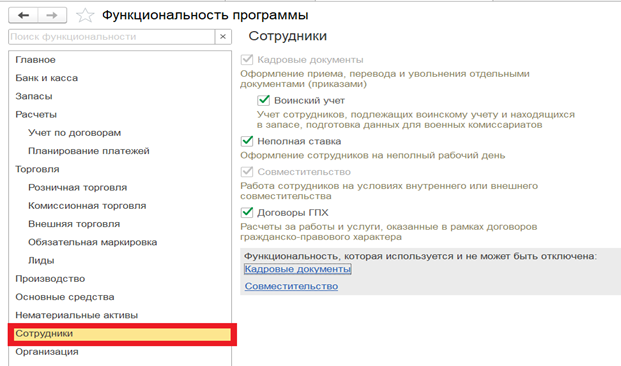Click the non-disableable functionality notice text
The width and height of the screenshot is (621, 366).
pos(421,256)
